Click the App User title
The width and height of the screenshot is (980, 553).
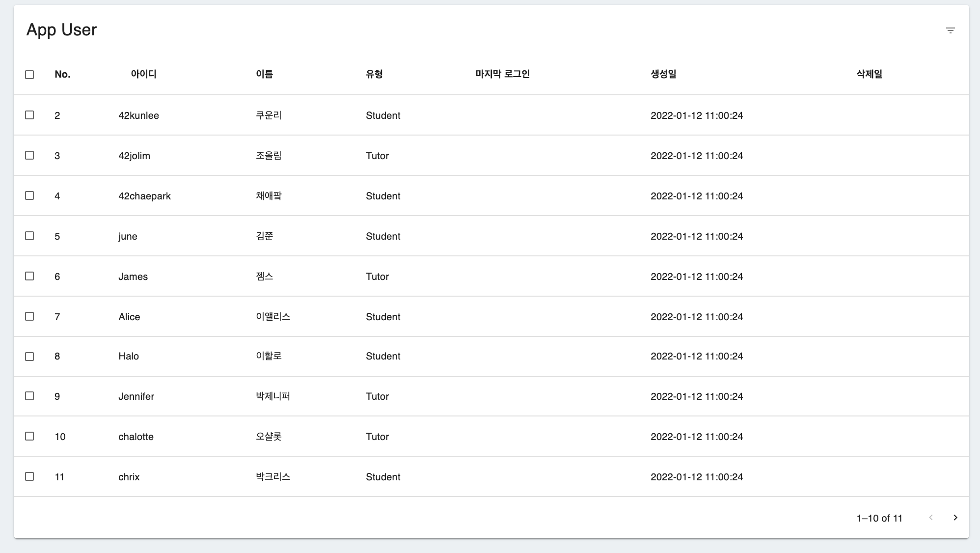pyautogui.click(x=61, y=30)
